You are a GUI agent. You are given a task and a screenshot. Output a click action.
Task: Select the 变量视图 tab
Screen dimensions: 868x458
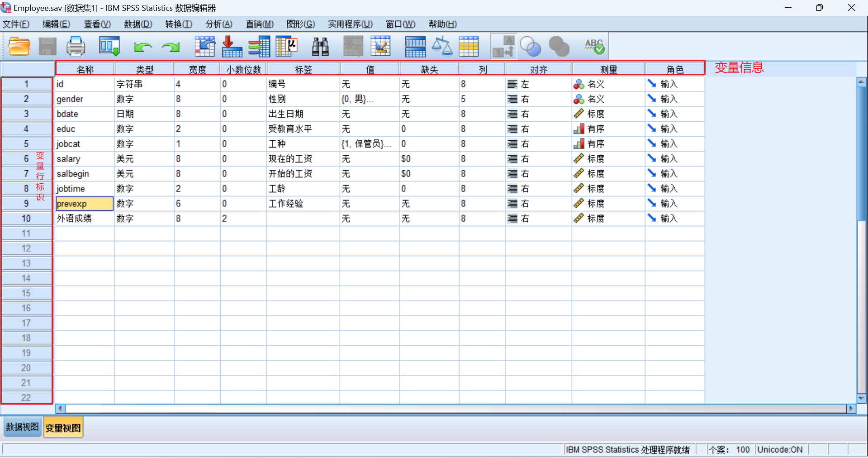click(63, 428)
